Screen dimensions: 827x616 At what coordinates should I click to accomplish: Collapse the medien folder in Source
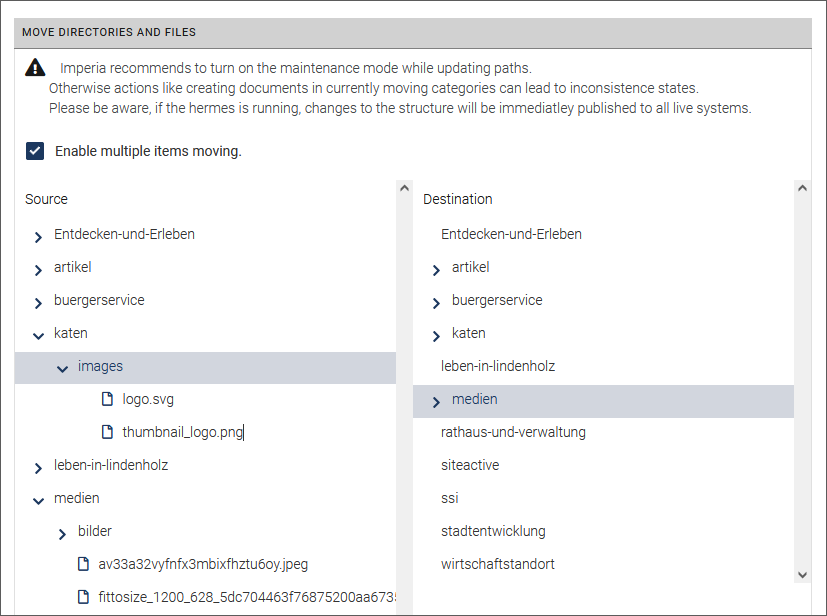(x=38, y=500)
